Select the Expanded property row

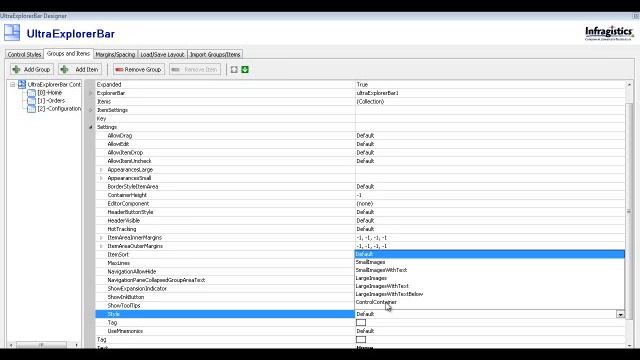[360, 84]
